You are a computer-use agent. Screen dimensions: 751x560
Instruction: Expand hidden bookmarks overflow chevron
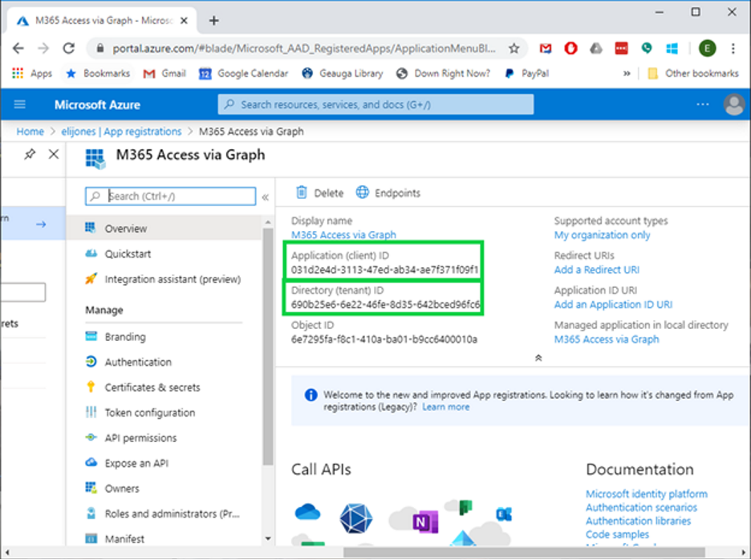(627, 73)
